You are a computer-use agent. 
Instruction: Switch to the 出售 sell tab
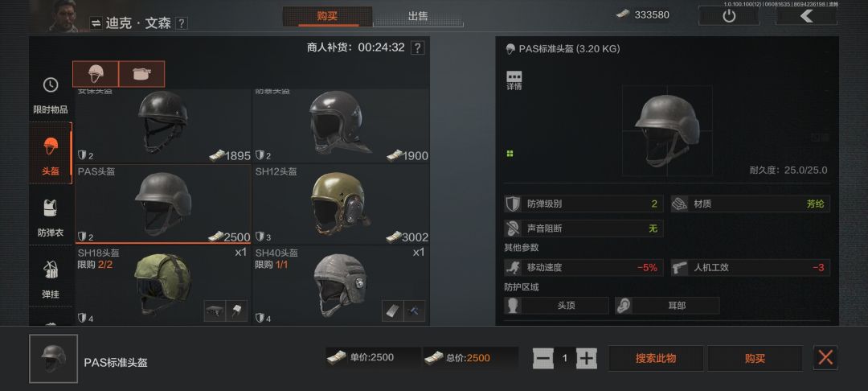click(418, 16)
